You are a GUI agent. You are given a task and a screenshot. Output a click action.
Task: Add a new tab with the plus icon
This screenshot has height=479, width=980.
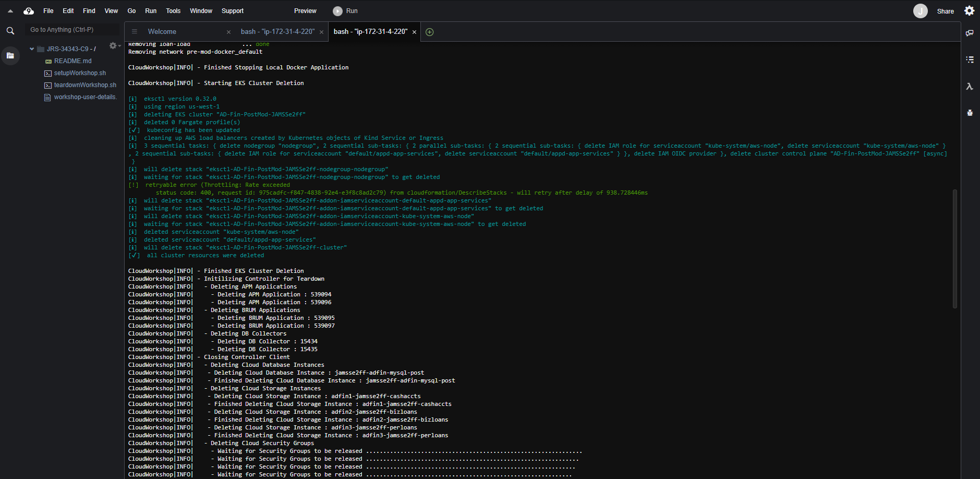[429, 32]
